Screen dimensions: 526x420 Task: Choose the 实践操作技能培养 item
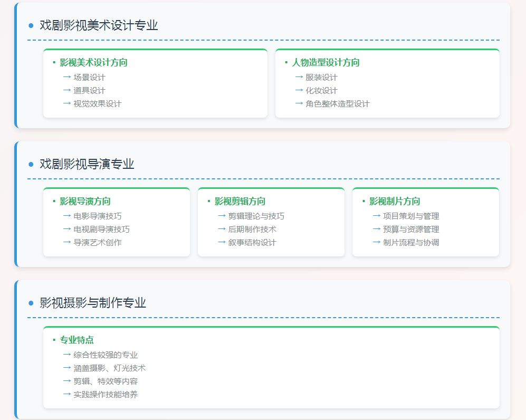(106, 394)
